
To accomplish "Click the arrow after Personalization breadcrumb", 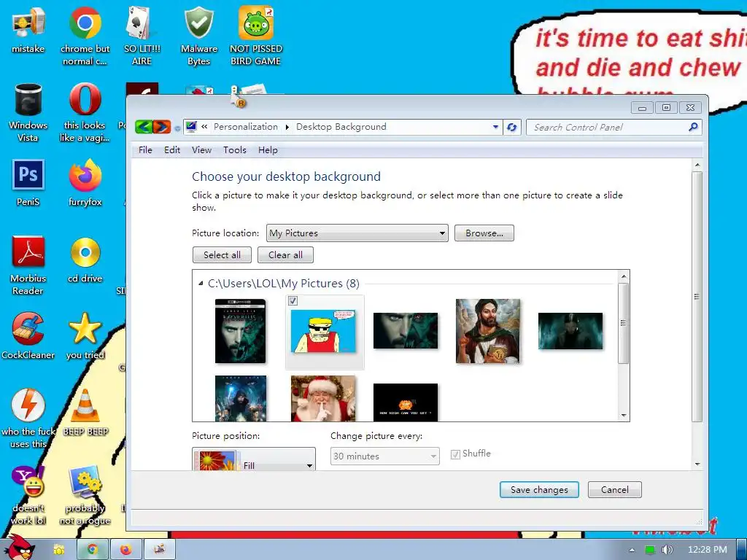I will click(x=287, y=127).
